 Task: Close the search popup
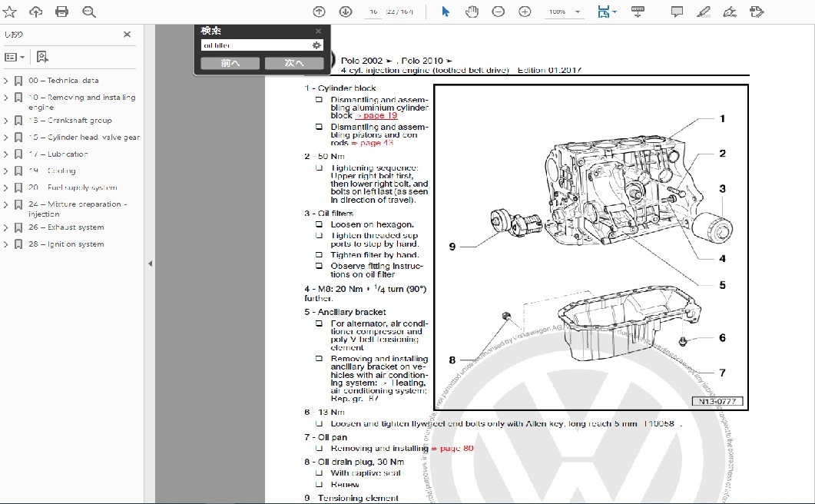pos(318,31)
